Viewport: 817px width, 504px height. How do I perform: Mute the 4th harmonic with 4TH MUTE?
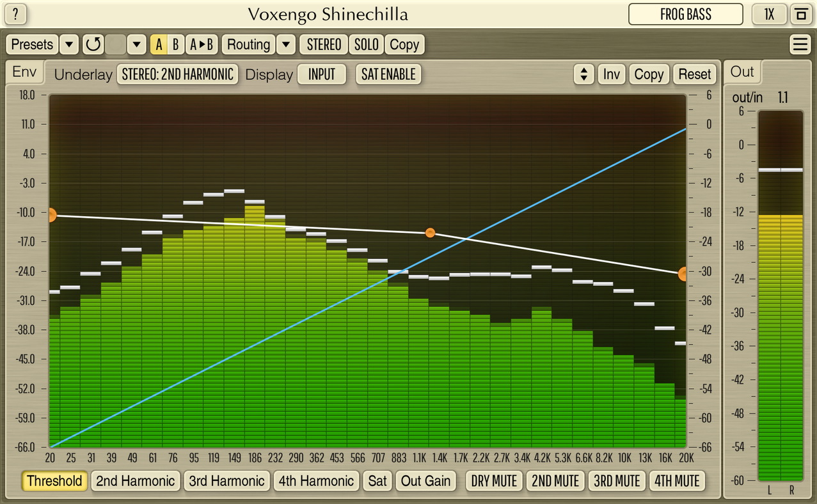[677, 480]
